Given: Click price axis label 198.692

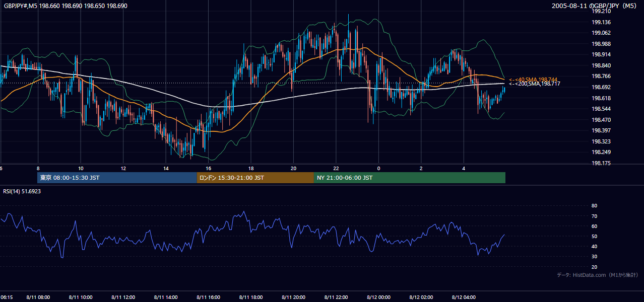Looking at the screenshot, I should click(x=601, y=87).
